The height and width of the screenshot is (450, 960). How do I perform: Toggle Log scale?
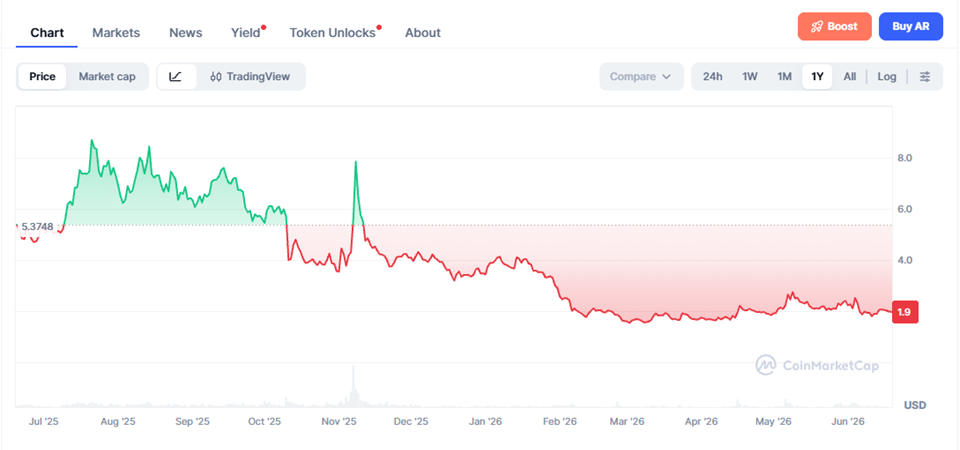pyautogui.click(x=887, y=77)
